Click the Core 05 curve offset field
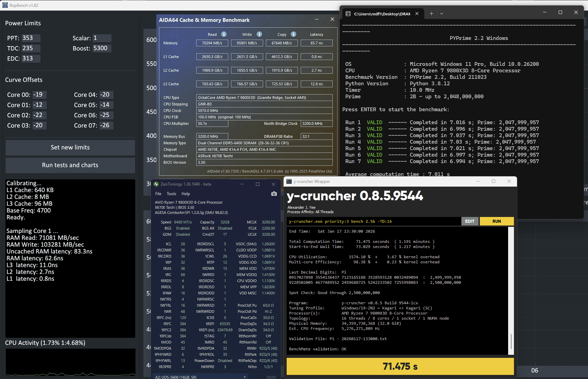This screenshot has width=588, height=379. [x=106, y=105]
